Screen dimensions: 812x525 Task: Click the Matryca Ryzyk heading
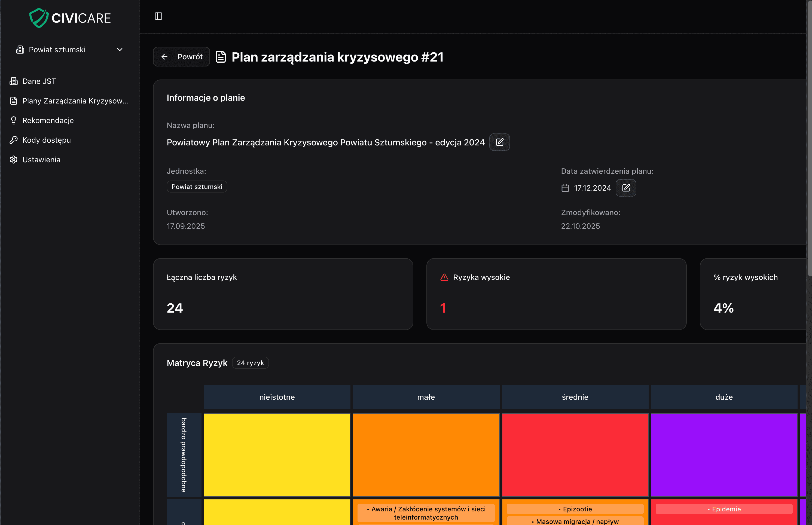click(197, 363)
